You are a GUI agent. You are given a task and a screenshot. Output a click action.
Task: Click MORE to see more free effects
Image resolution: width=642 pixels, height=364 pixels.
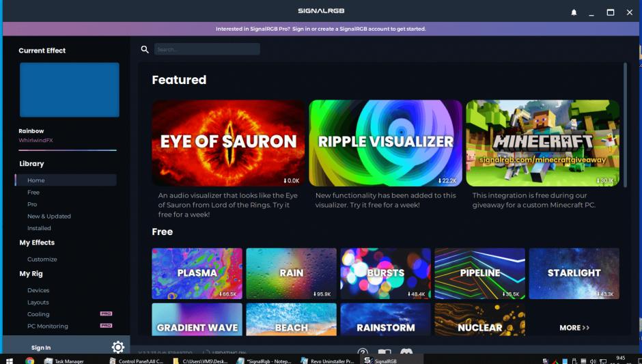[574, 328]
